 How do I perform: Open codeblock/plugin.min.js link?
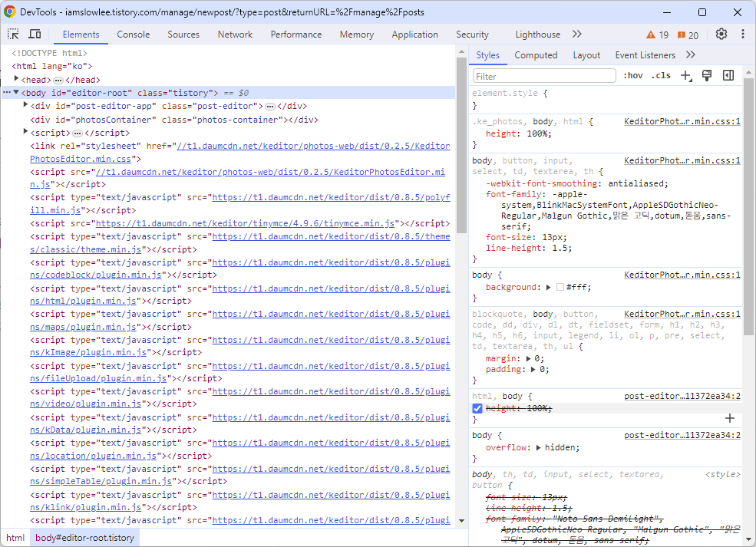(x=239, y=269)
